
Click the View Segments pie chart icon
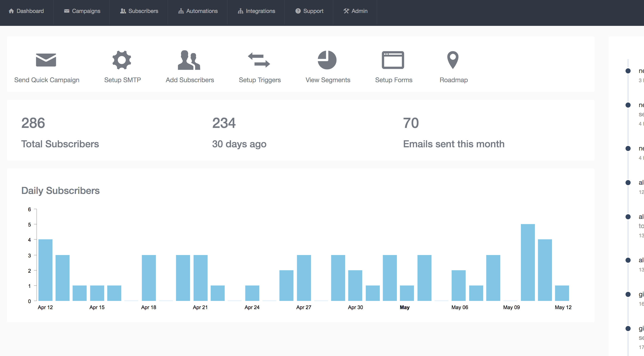327,60
